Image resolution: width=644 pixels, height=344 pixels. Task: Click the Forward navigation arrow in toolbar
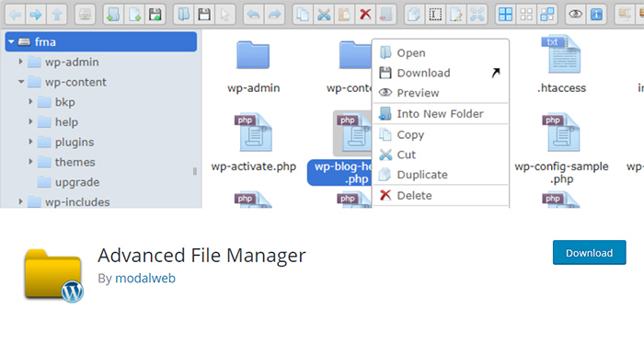(x=36, y=15)
